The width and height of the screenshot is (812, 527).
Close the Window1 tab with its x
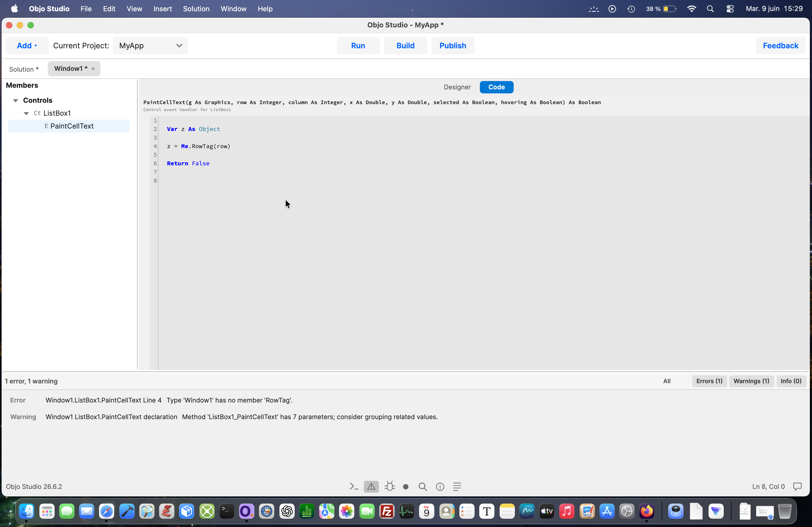pyautogui.click(x=93, y=69)
